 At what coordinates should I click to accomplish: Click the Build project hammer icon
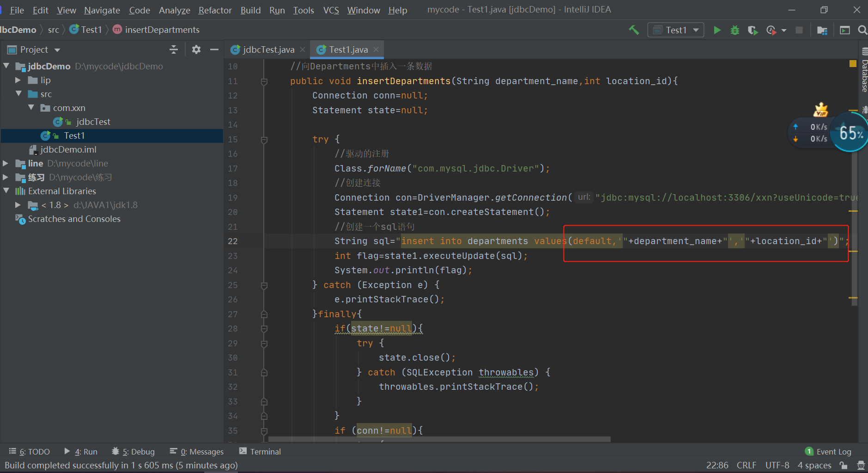click(x=634, y=30)
